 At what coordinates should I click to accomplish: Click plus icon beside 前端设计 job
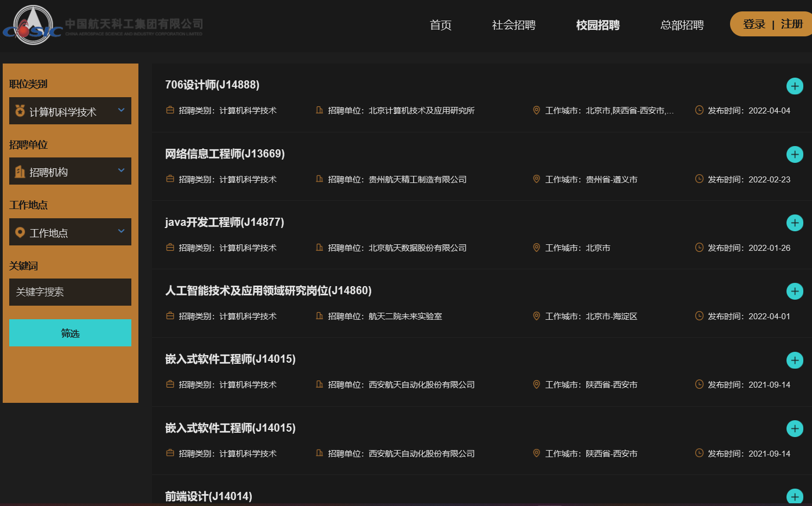tap(795, 496)
